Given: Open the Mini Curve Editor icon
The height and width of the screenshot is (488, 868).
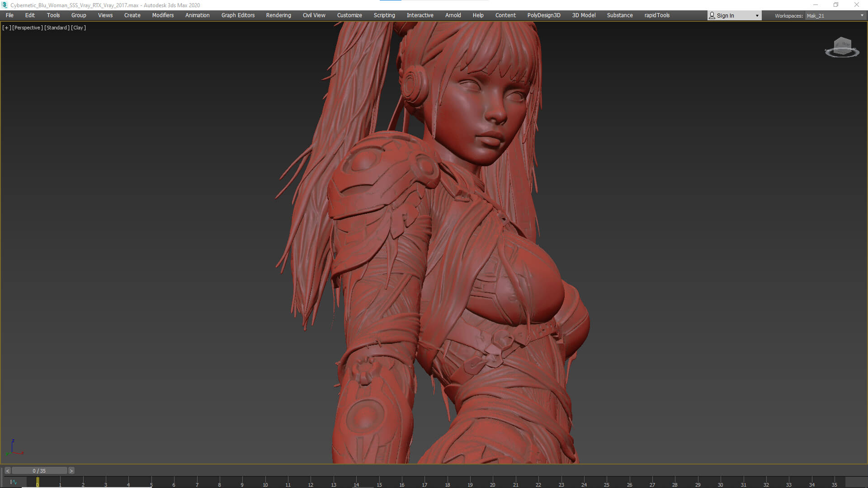Looking at the screenshot, I should pos(13,482).
